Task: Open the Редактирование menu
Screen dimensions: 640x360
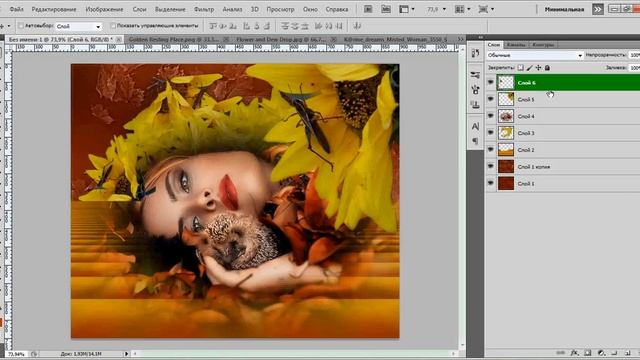Action: (54, 9)
